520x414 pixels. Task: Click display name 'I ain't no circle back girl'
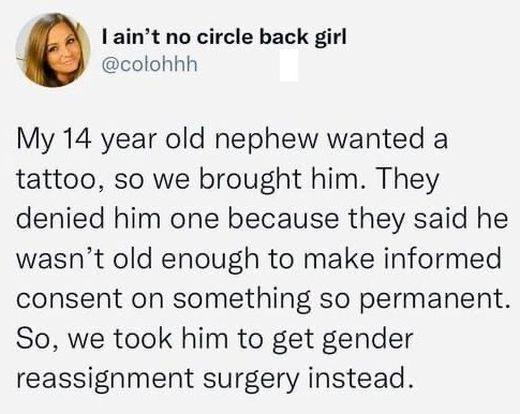pos(224,37)
